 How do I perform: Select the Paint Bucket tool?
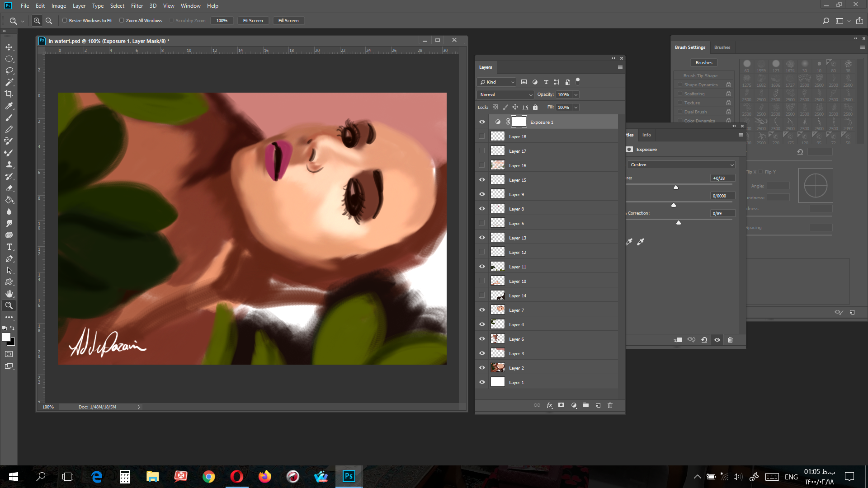click(9, 200)
